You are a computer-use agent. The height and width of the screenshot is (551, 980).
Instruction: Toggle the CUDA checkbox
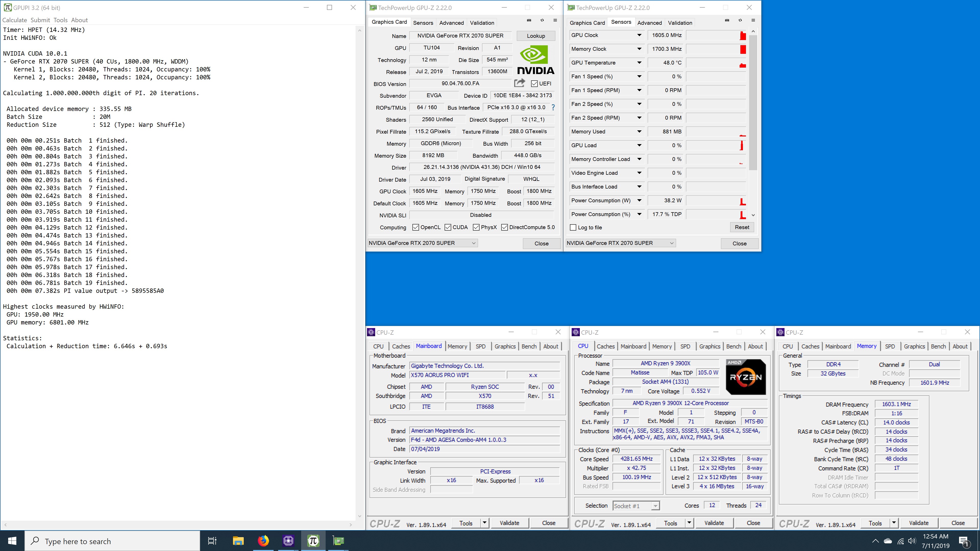click(x=448, y=227)
